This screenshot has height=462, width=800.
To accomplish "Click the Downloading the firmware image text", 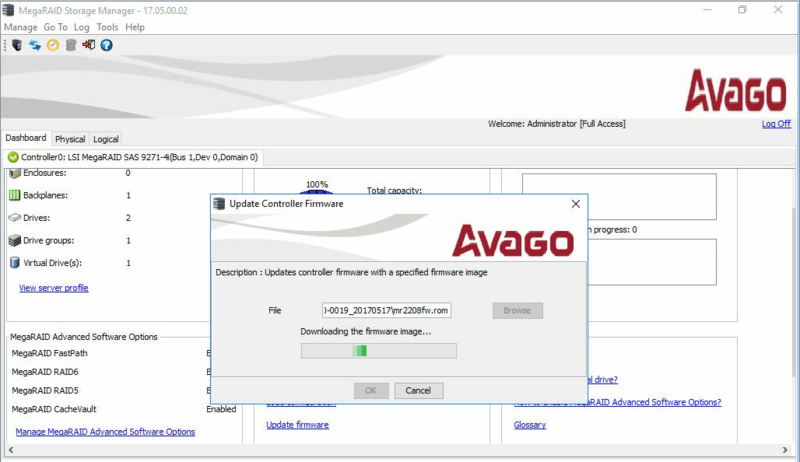I will [366, 331].
